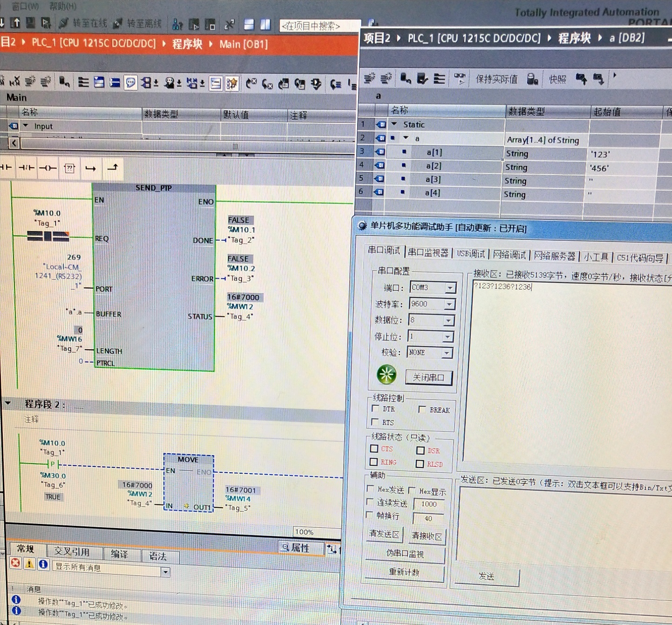
Task: Click the open branch arrow icon
Action: tap(90, 168)
